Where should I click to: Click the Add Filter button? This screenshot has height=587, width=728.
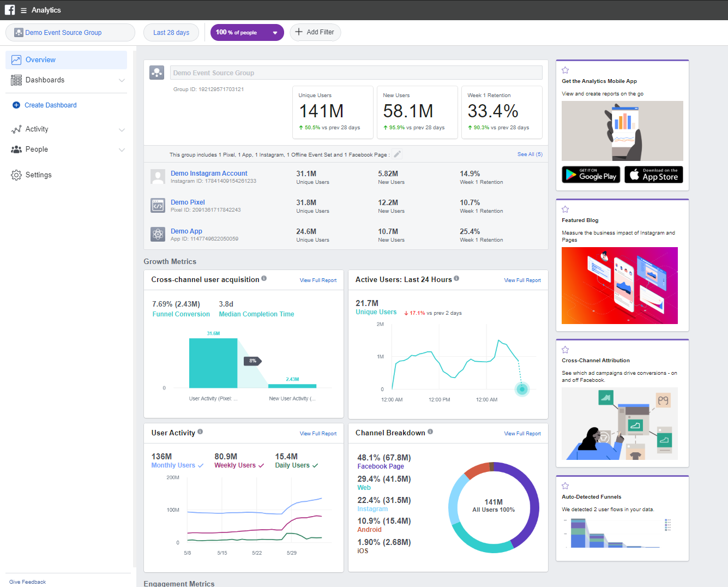(315, 32)
